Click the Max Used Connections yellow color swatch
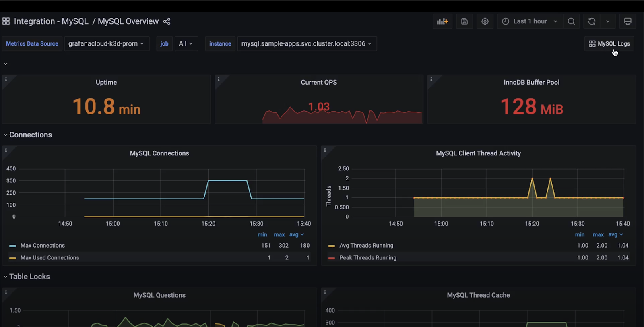Screen dimensions: 644x327 point(12,258)
